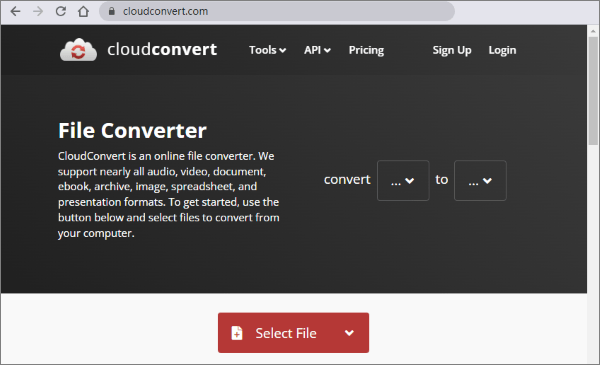Viewport: 600px width, 365px height.
Task: Expand the Select File source options arrow
Action: point(349,333)
